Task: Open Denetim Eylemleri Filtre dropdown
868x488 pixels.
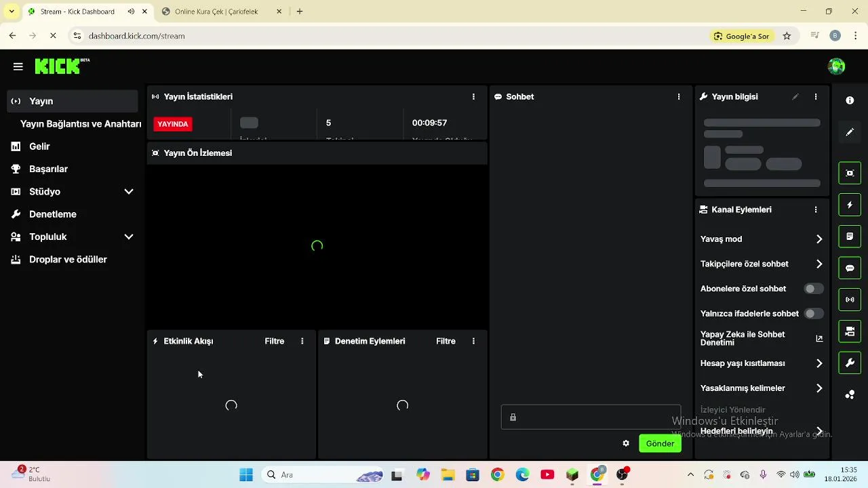Action: click(446, 342)
